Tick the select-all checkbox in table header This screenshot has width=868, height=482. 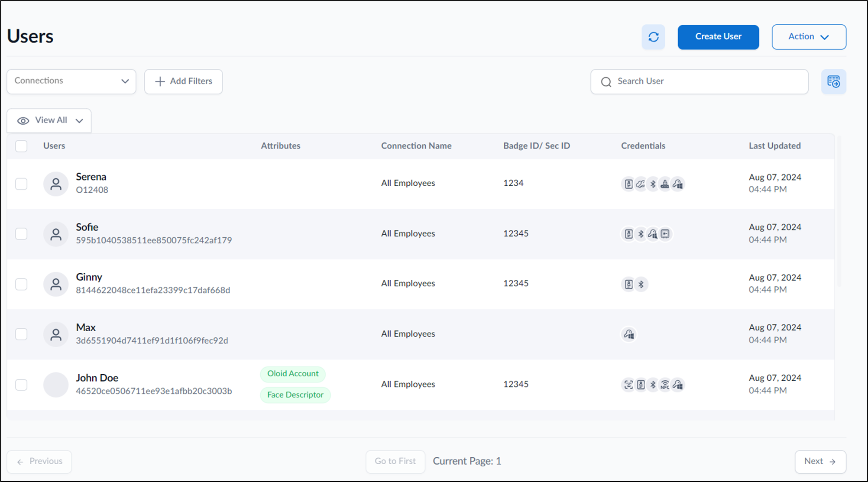[x=21, y=146]
